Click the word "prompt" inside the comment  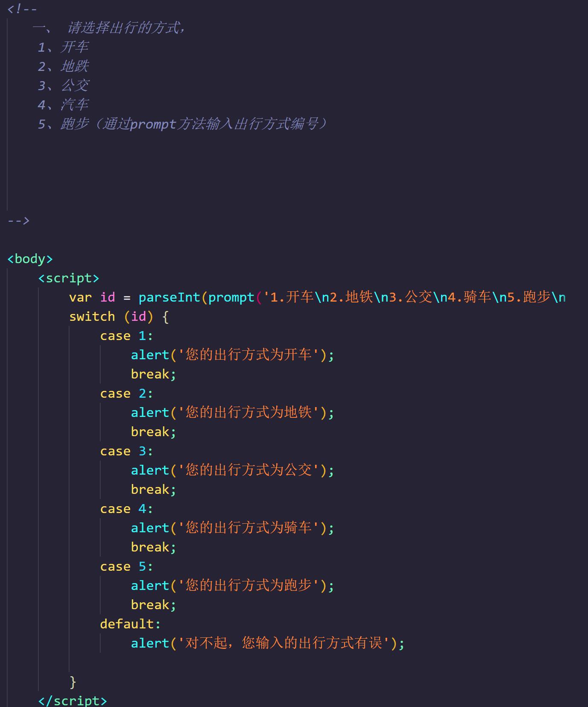(153, 124)
